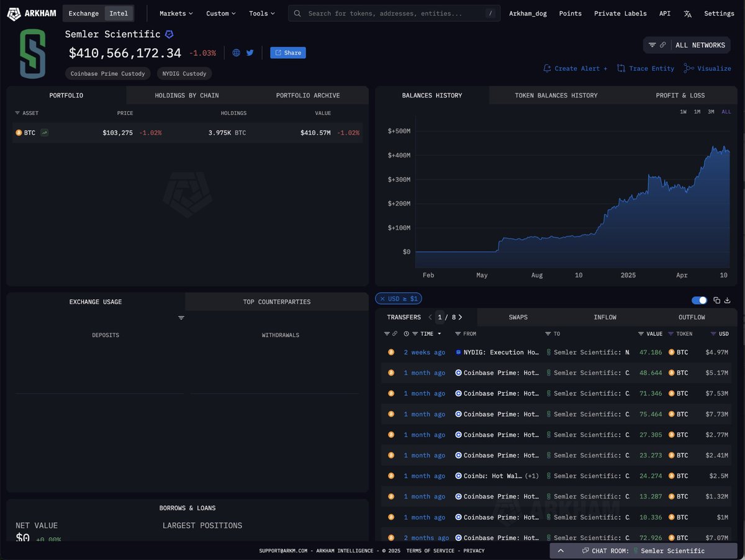Viewport: 745px width, 560px height.
Task: Switch to Top Counterparties tab
Action: pos(277,302)
